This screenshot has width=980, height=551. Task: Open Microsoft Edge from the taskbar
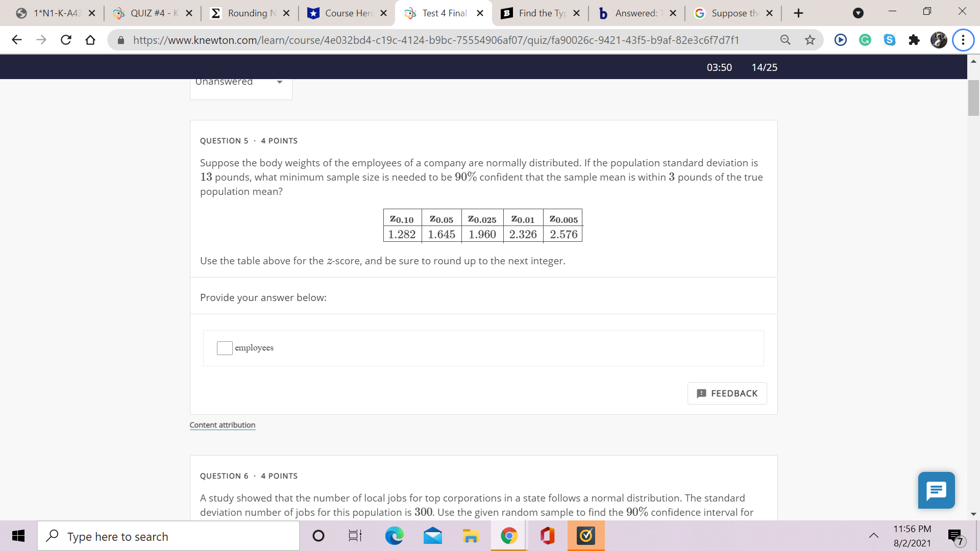click(394, 536)
